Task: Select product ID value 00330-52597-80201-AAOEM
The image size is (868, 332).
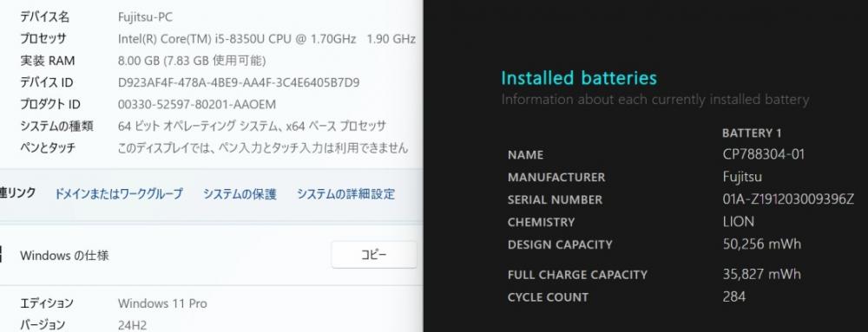Action: click(196, 104)
